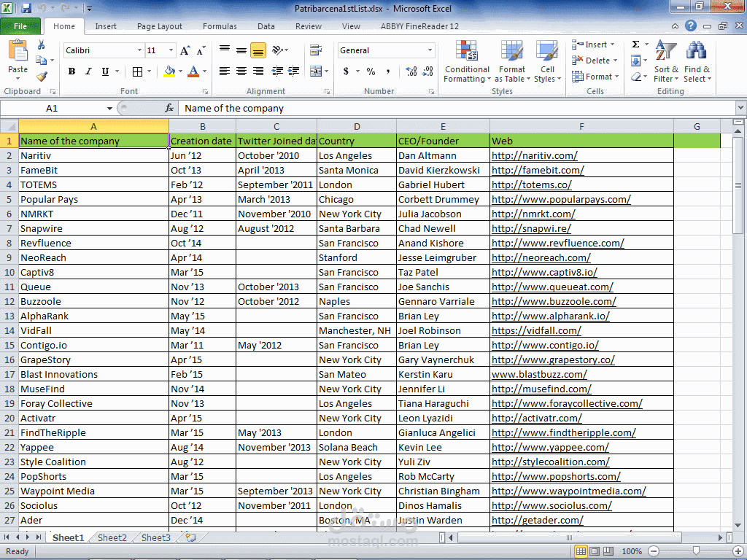Open the General number format dropdown

pyautogui.click(x=430, y=50)
